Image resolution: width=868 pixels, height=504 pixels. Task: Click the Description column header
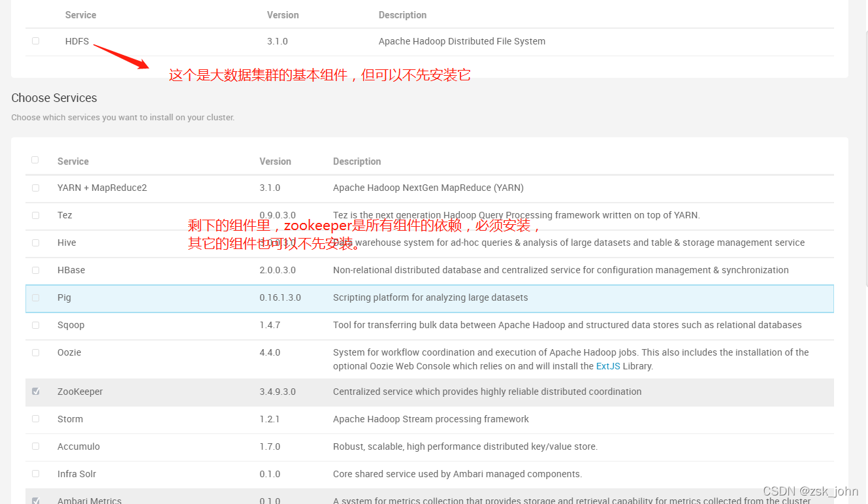pyautogui.click(x=357, y=161)
